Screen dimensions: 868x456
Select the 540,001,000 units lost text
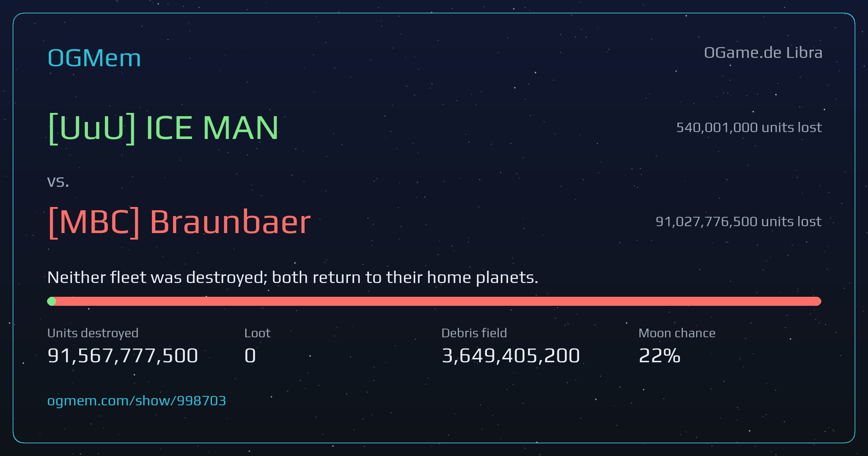pos(749,128)
